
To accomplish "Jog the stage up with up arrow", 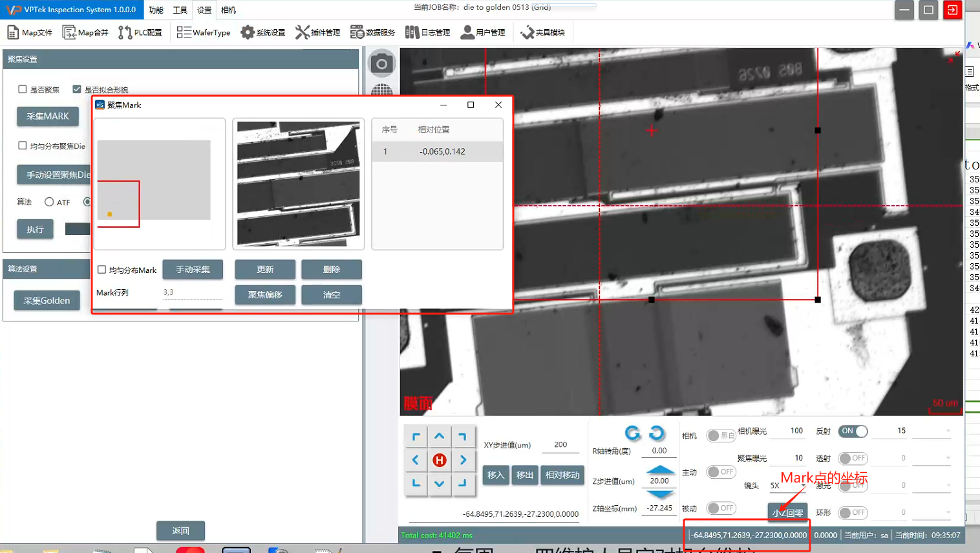I will point(440,437).
